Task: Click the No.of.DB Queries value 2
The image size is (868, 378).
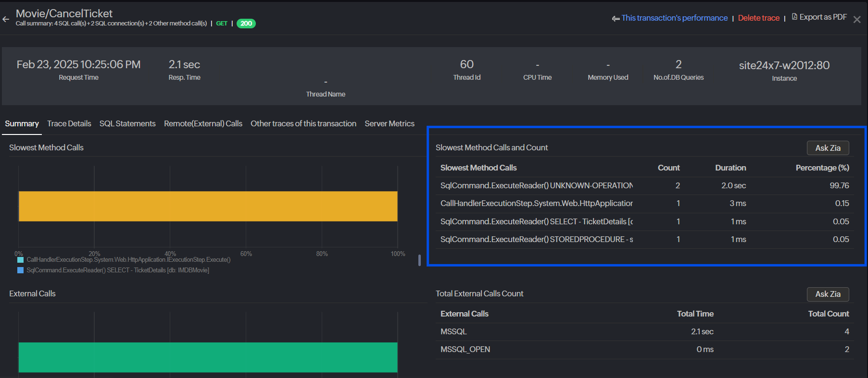Action: pyautogui.click(x=679, y=64)
